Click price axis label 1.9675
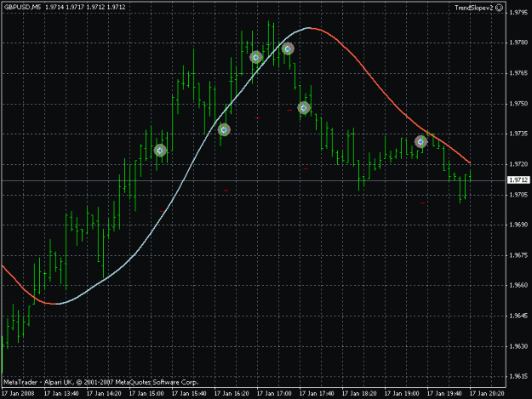 coord(518,255)
